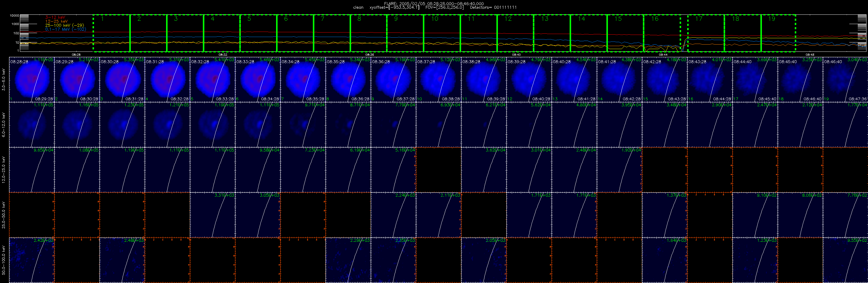The height and width of the screenshot is (283, 868).
Task: Open the 6.0-12.0 keV image labeled 2.12E+04
Action: (x=800, y=125)
